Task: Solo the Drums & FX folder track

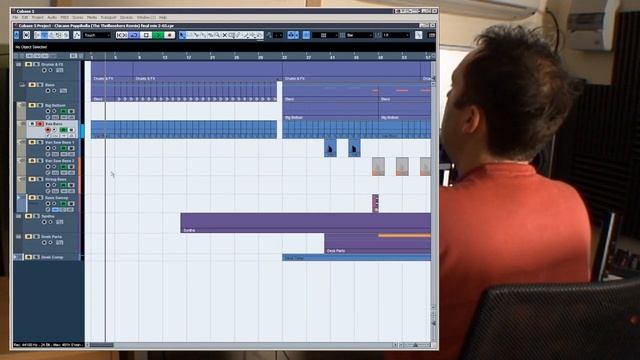Action: [x=36, y=64]
